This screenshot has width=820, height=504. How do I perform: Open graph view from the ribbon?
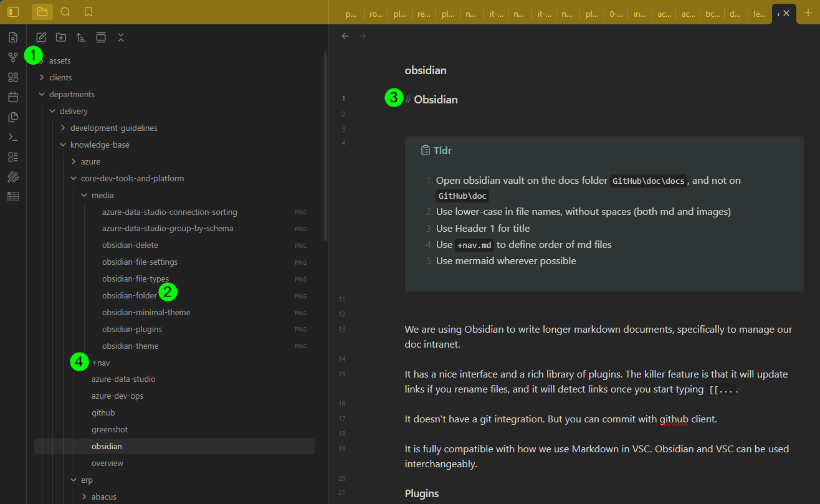[x=13, y=57]
